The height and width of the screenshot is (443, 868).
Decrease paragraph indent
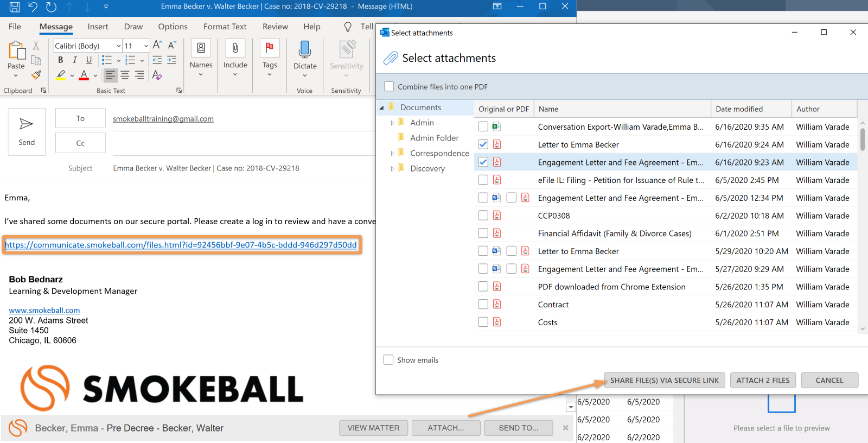coord(157,60)
